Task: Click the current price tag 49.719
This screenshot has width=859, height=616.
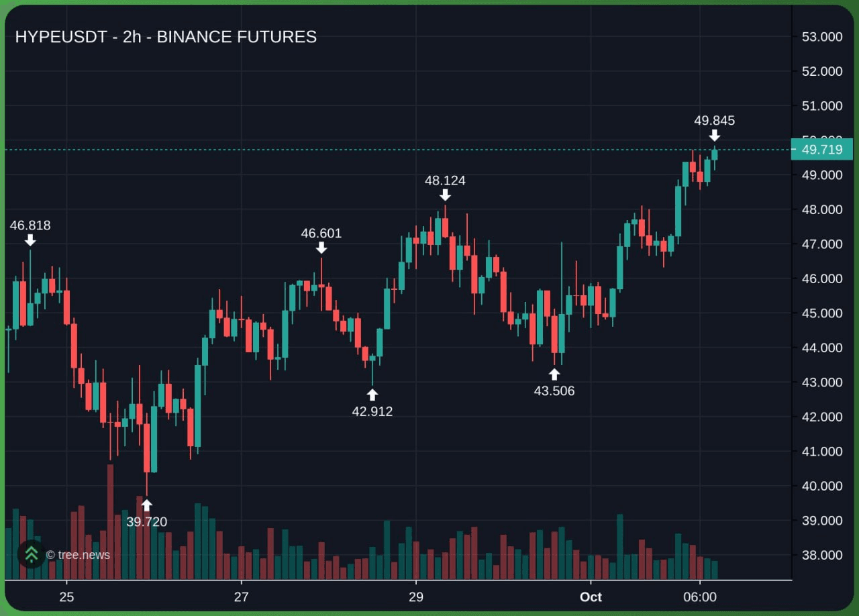Action: 821,150
